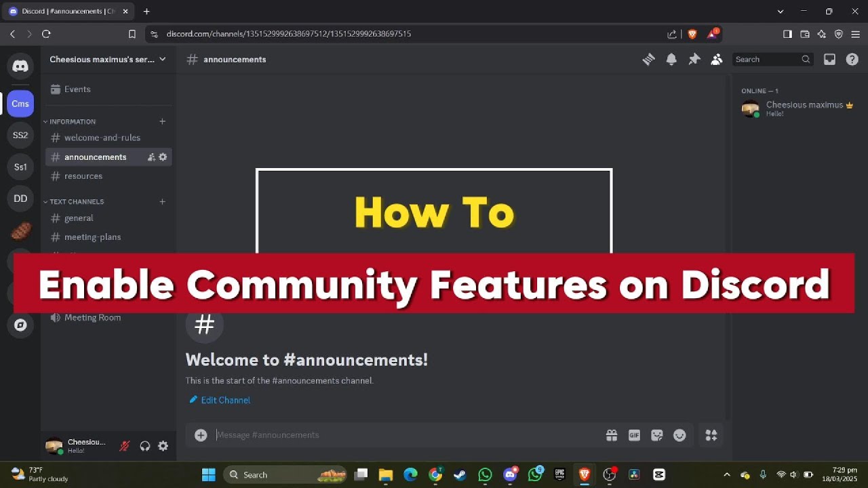This screenshot has height=488, width=868.
Task: Go back in browser
Action: (x=12, y=34)
